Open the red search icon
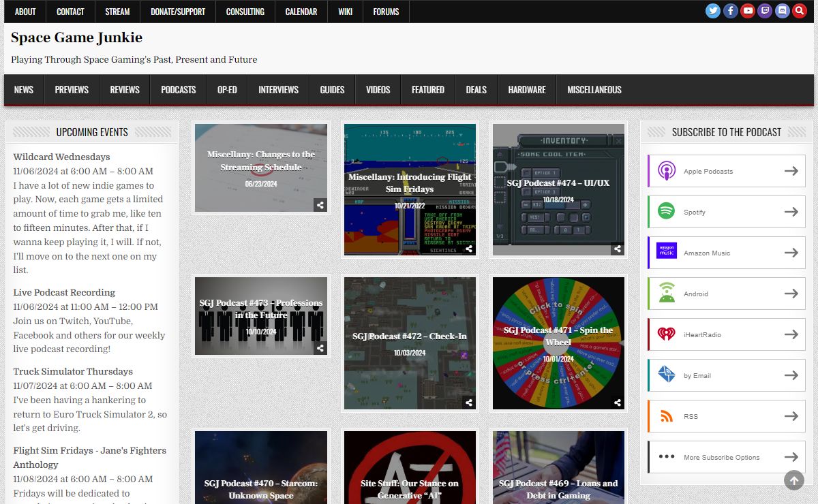 800,11
